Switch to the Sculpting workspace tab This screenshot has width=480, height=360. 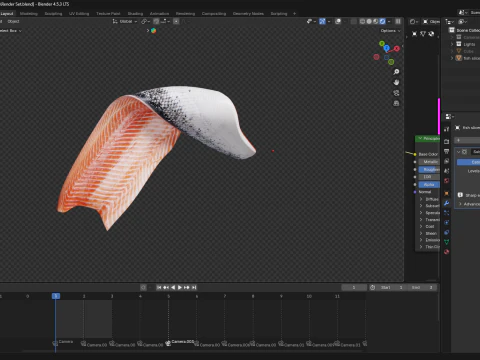[53, 14]
